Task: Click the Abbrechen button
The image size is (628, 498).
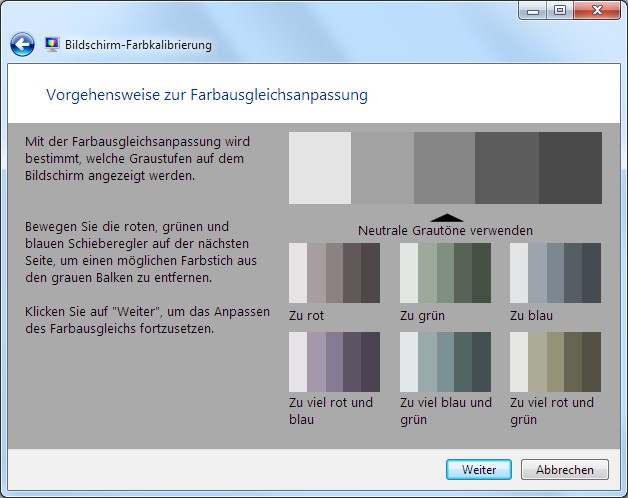Action: (565, 470)
